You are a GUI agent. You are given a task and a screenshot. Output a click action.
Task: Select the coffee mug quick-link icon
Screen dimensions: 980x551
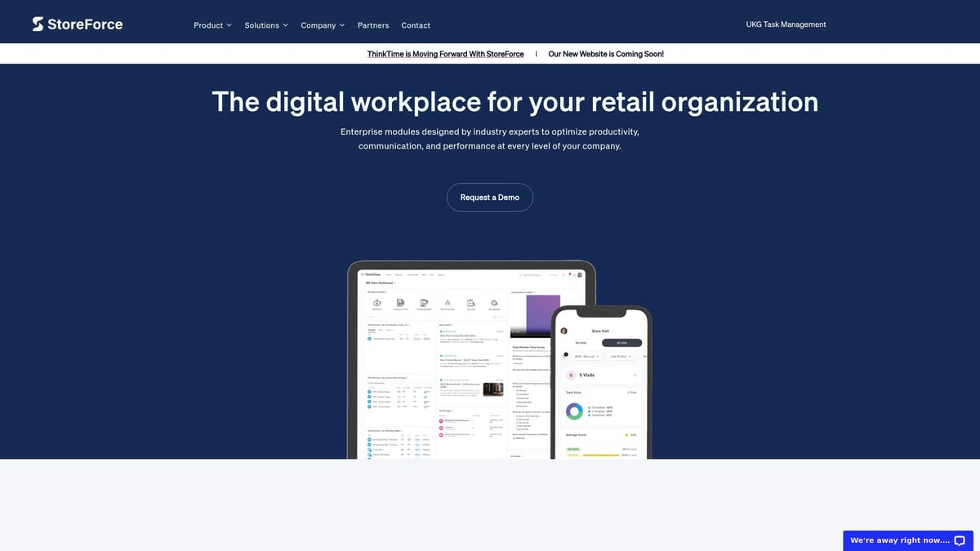377,303
